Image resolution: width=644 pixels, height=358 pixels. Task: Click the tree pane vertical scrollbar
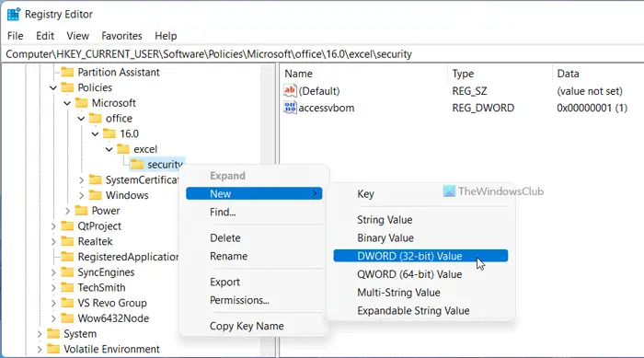click(x=269, y=210)
